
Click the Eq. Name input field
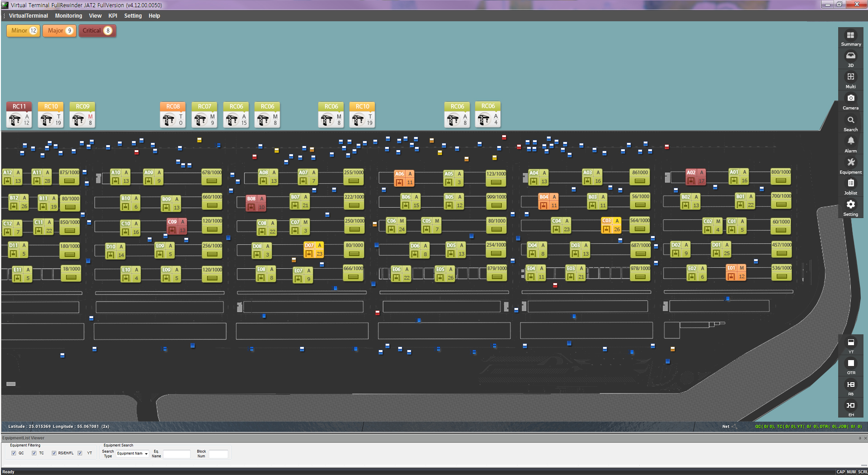[x=177, y=454]
